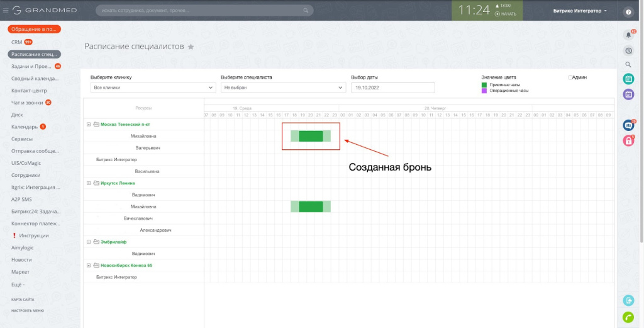Collapse the Москва Тененский п-кт group
This screenshot has height=328, width=644.
pos(89,124)
